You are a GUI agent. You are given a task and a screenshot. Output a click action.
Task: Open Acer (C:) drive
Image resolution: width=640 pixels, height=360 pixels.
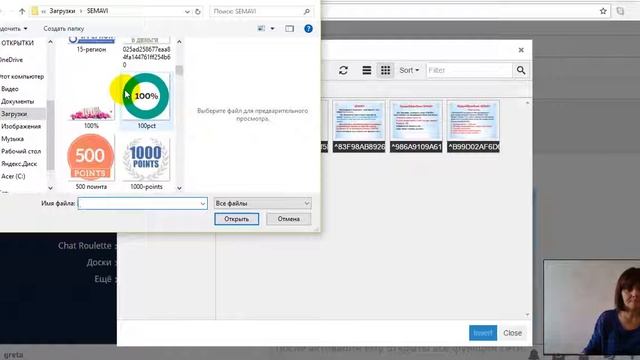pyautogui.click(x=13, y=176)
